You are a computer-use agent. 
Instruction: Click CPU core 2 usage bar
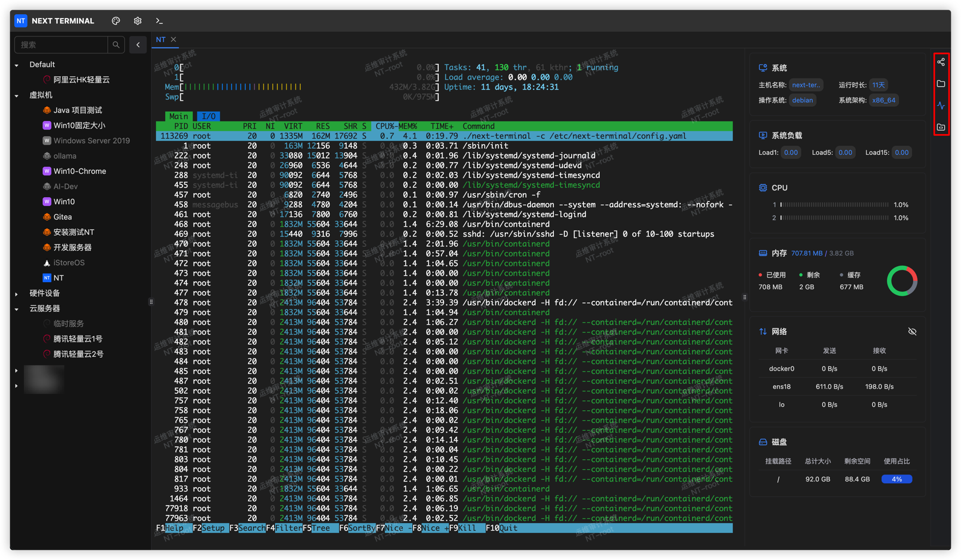(x=835, y=218)
